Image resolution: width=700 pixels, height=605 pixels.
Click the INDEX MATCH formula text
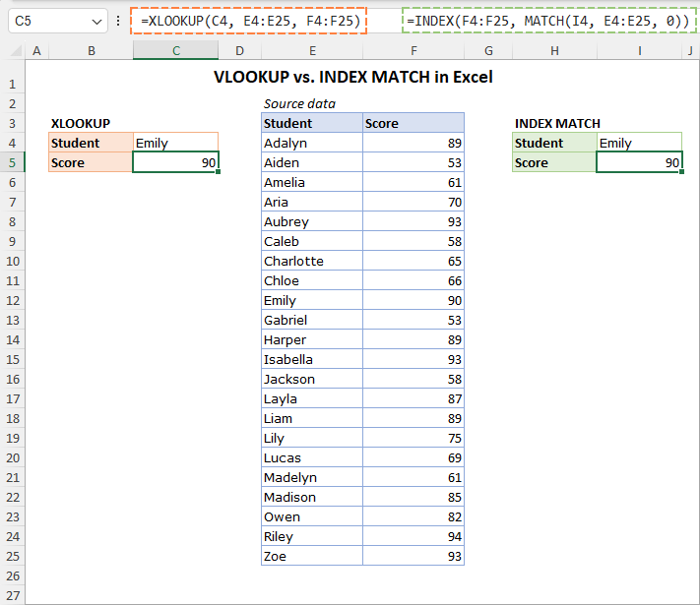[x=548, y=21]
